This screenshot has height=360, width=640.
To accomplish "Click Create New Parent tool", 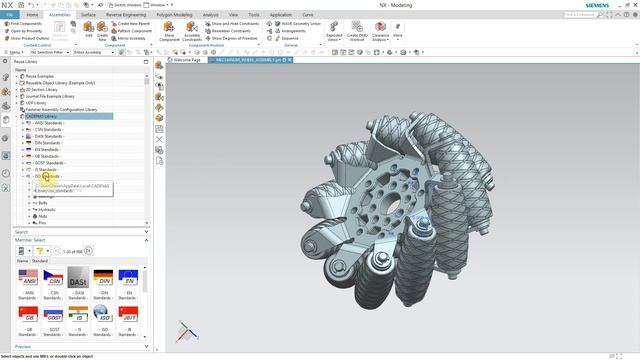I will click(131, 24).
